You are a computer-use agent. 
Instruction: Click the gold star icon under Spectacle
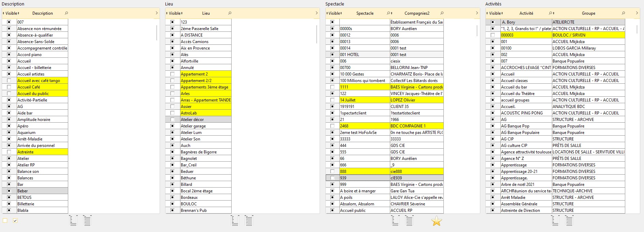pos(436,221)
